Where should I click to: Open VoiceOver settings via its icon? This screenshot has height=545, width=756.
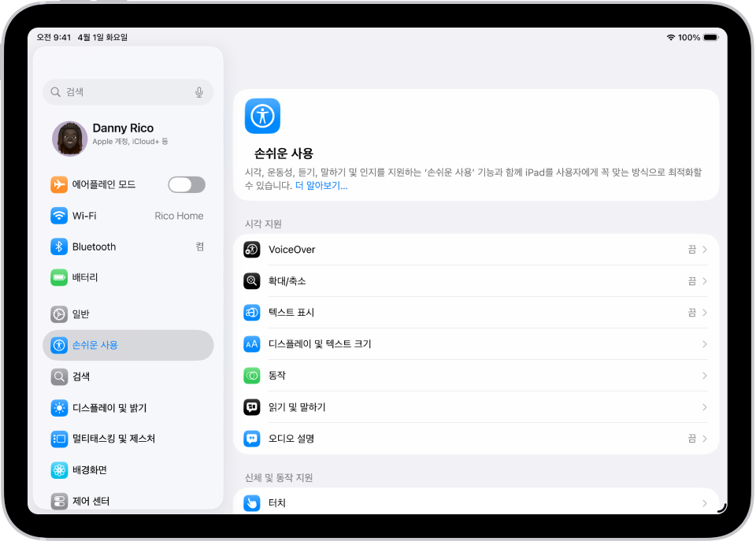point(252,249)
